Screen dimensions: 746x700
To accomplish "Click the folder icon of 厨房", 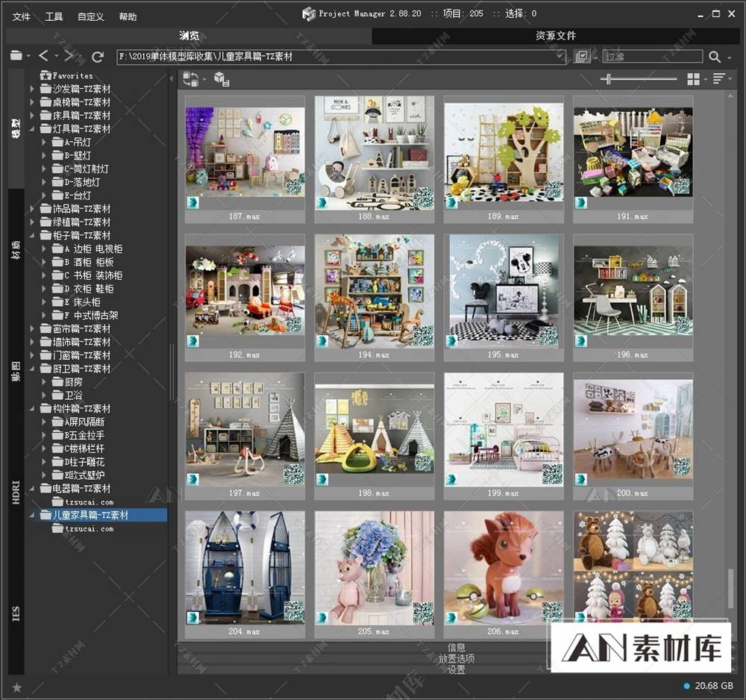I will click(x=57, y=381).
